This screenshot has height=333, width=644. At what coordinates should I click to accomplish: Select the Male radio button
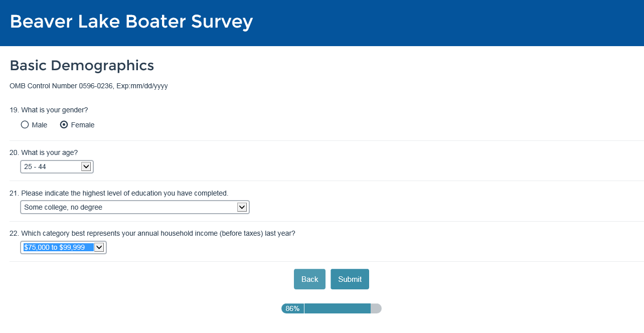25,125
